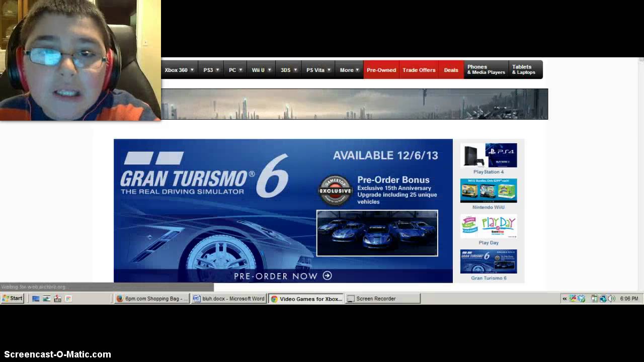Open the Gran Turismo 6 link
The image size is (644, 362).
tap(489, 278)
